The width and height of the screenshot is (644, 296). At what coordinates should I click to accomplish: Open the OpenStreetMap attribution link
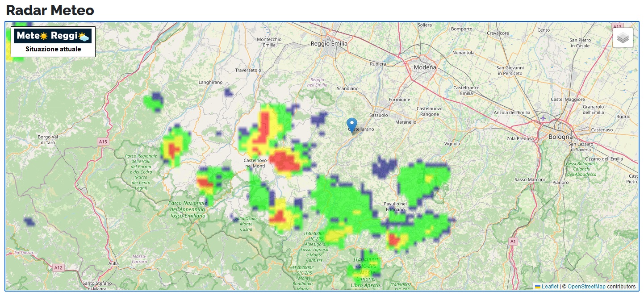pyautogui.click(x=586, y=287)
